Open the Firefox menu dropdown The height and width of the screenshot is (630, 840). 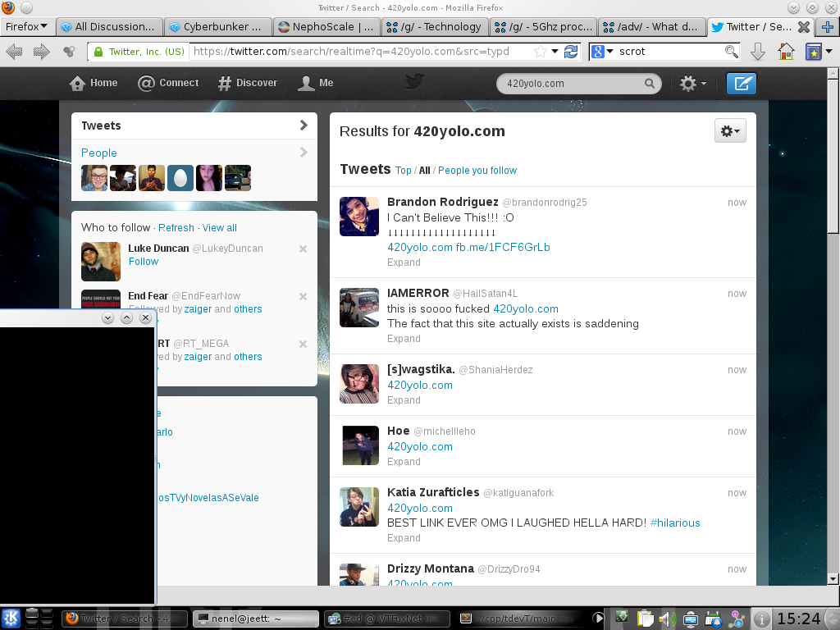coord(26,26)
